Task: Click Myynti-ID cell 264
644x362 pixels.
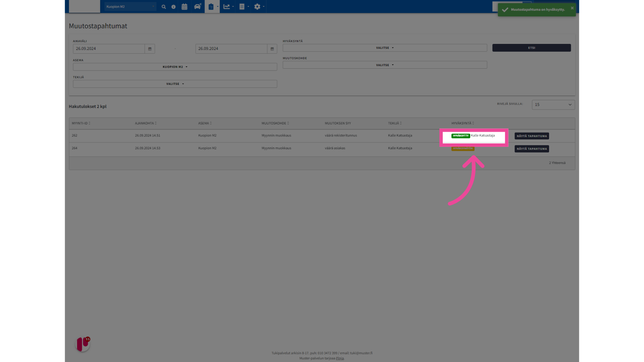Action: (x=74, y=148)
